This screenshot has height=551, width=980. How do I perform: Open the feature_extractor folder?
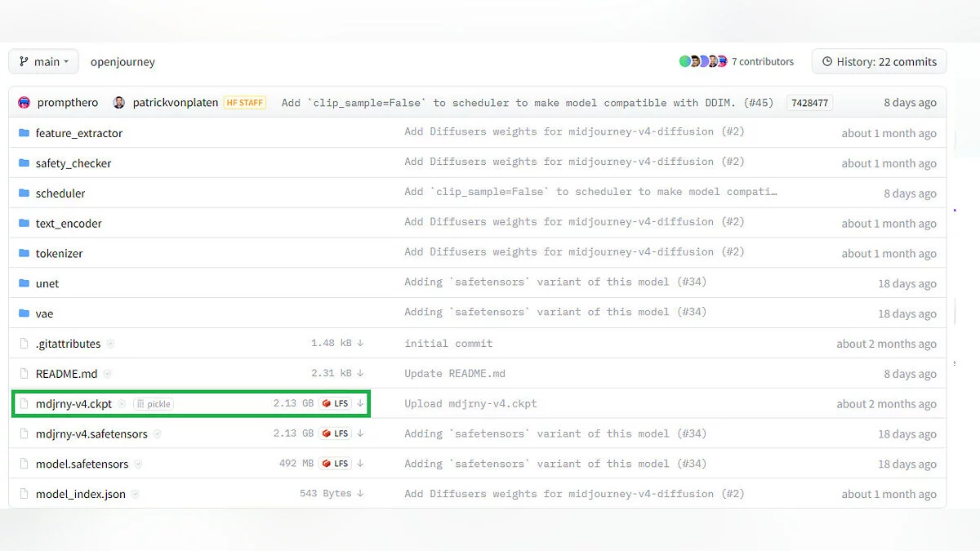coord(78,133)
